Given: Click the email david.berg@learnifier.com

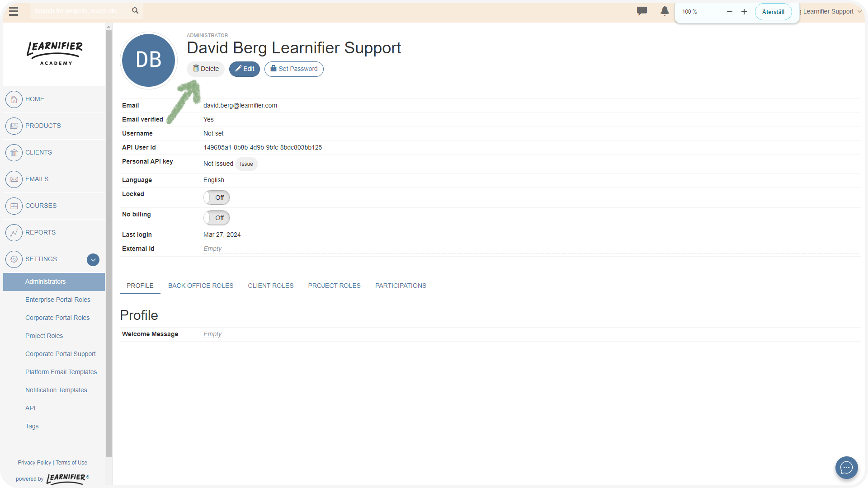Looking at the screenshot, I should point(240,106).
